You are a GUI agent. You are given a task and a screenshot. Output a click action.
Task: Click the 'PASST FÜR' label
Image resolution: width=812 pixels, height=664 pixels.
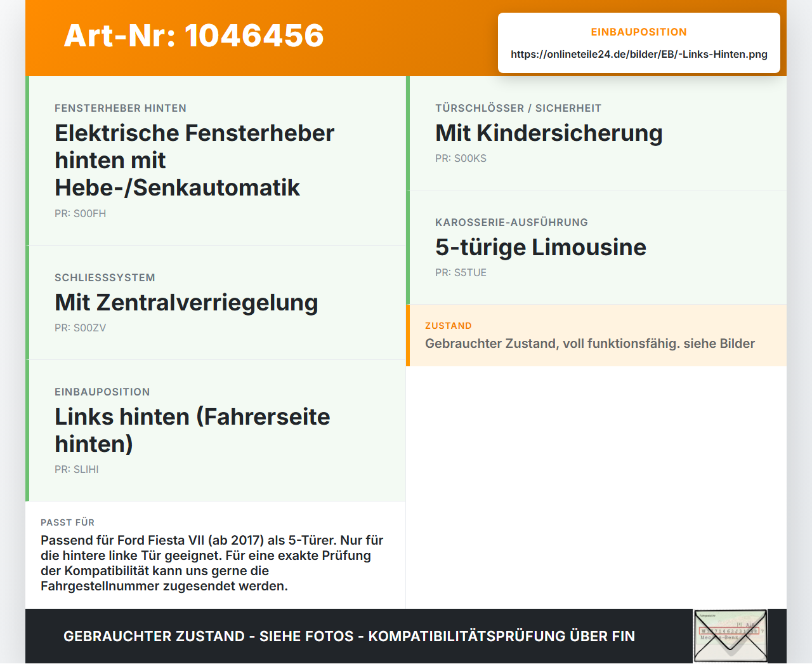click(x=67, y=522)
